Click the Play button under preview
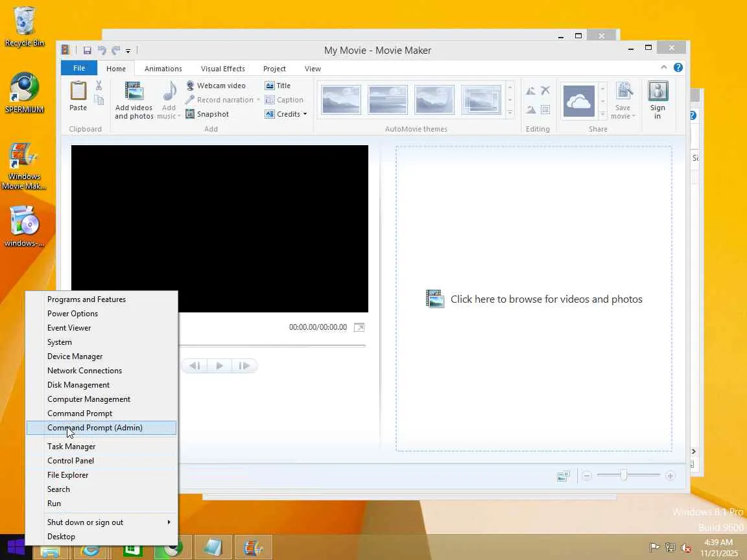 220,366
